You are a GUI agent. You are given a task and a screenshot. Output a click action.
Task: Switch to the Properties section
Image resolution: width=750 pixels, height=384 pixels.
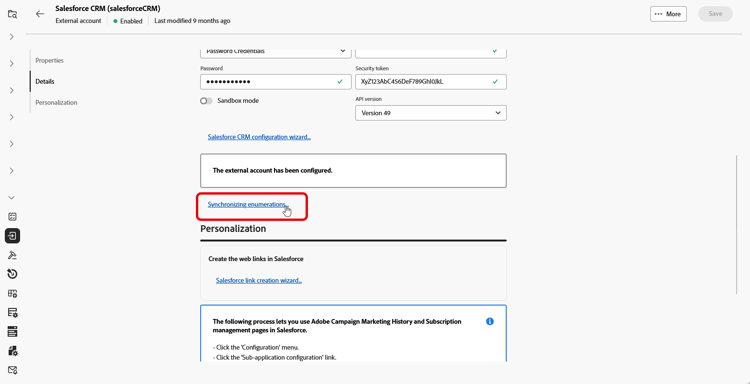(x=49, y=61)
